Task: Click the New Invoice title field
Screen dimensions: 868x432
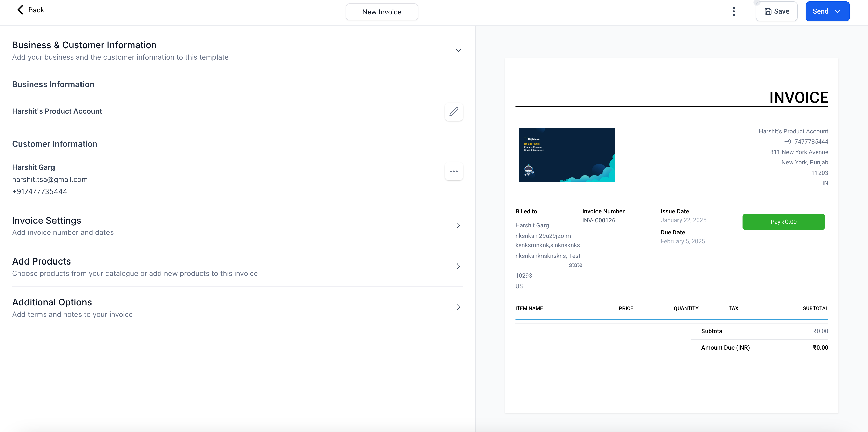Action: (x=382, y=12)
